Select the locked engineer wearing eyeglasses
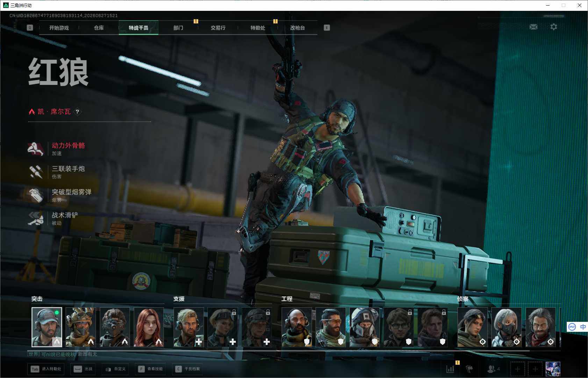The height and width of the screenshot is (378, 588). coord(399,327)
